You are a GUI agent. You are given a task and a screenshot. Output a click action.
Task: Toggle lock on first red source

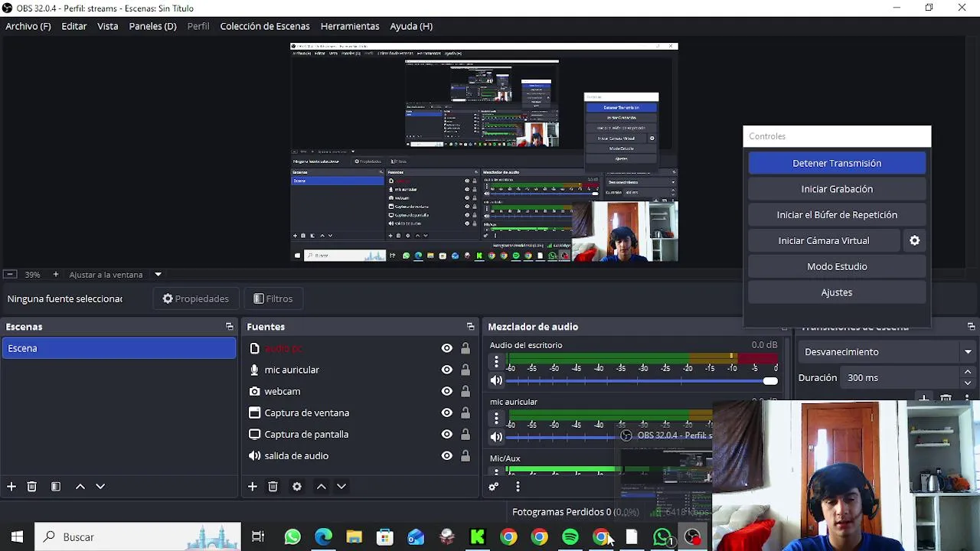point(465,348)
